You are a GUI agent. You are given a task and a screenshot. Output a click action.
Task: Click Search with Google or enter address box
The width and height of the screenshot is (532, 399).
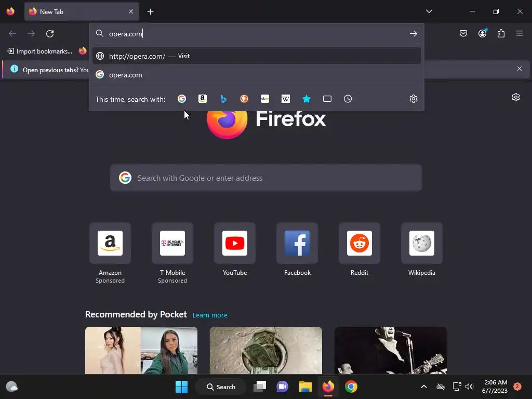[266, 178]
